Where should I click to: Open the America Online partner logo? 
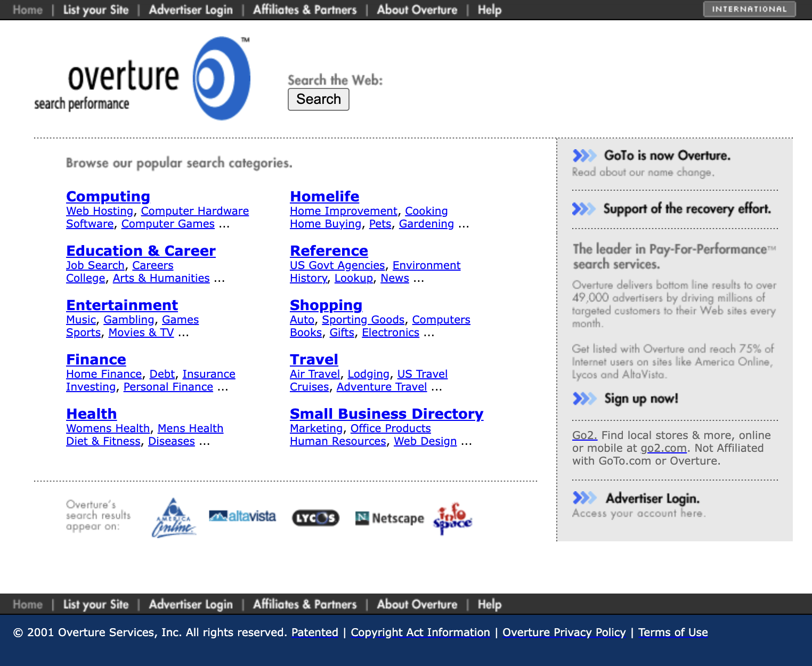coord(174,517)
